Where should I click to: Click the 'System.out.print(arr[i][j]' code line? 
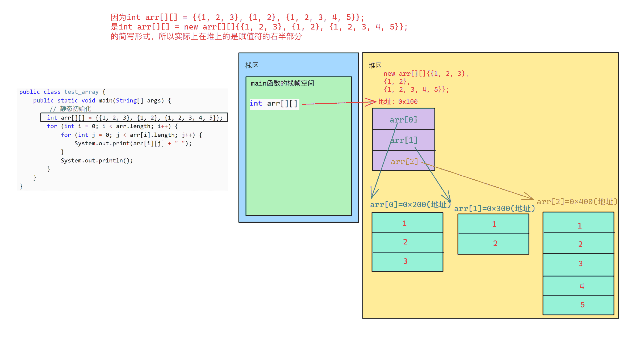click(x=133, y=143)
